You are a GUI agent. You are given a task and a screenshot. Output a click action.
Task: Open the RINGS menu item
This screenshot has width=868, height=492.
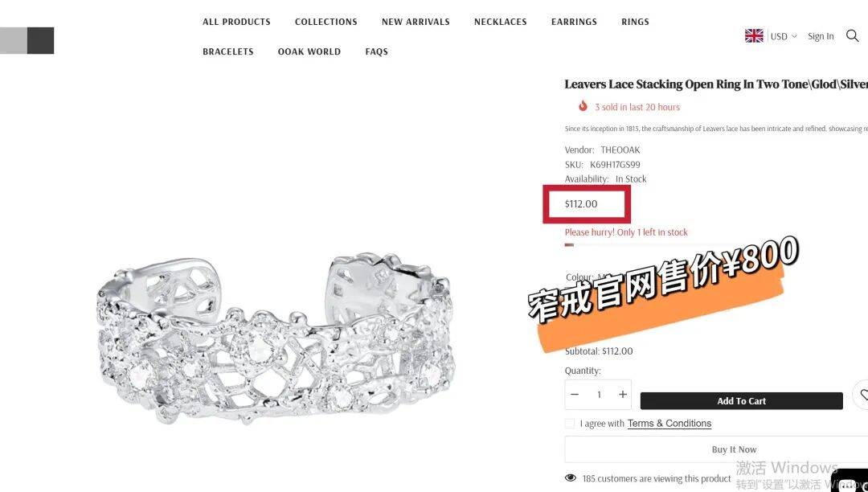pos(635,22)
